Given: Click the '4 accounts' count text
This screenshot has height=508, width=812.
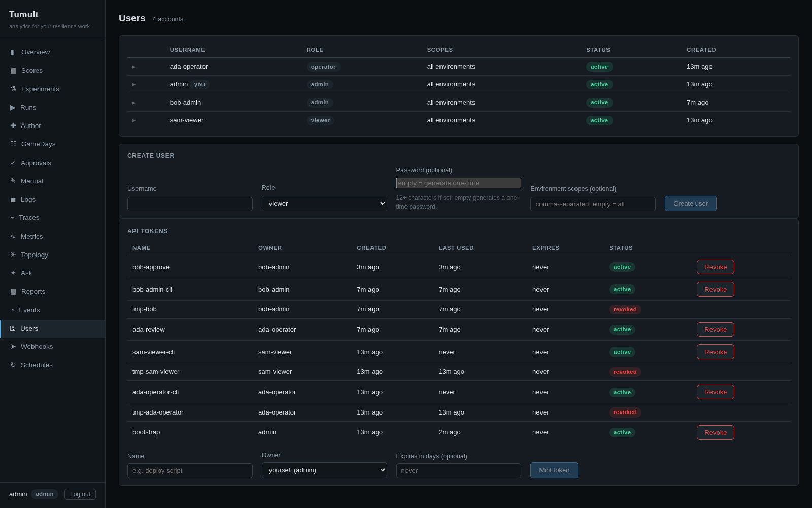Looking at the screenshot, I should (168, 19).
